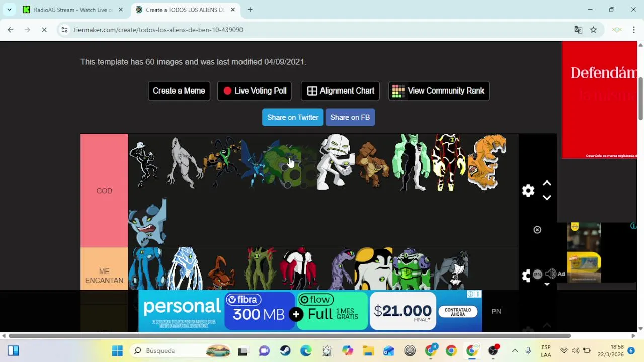
Task: Open the red Coca-Cola side ad
Action: point(599,100)
